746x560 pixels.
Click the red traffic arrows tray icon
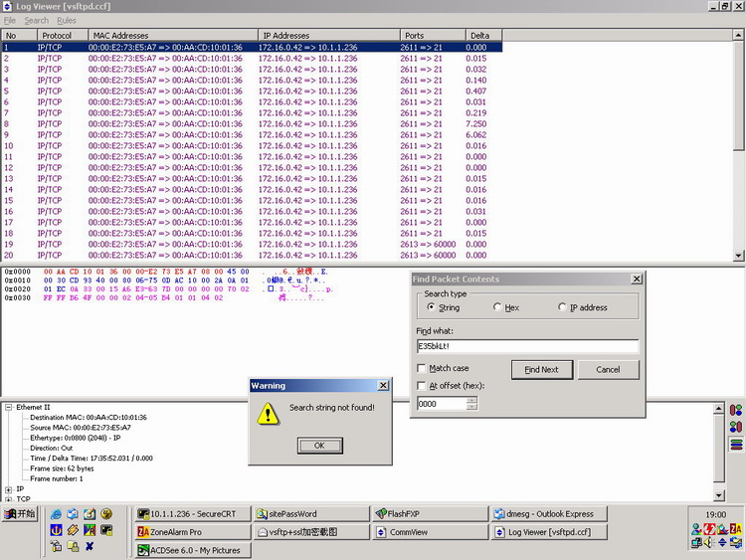[709, 529]
